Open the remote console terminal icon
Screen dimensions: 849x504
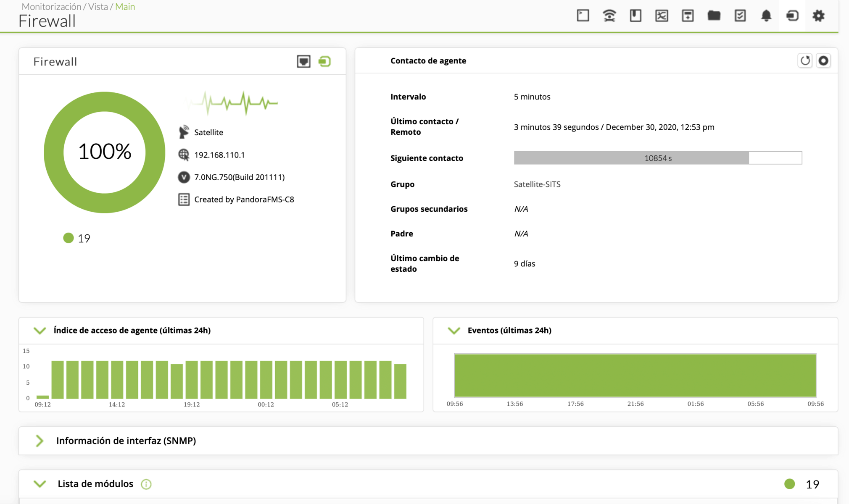(x=583, y=16)
